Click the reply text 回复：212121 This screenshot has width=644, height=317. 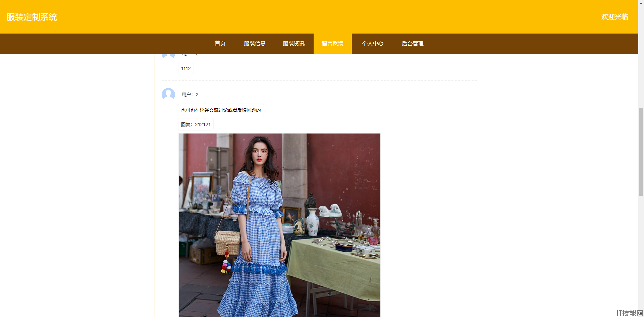coord(196,124)
